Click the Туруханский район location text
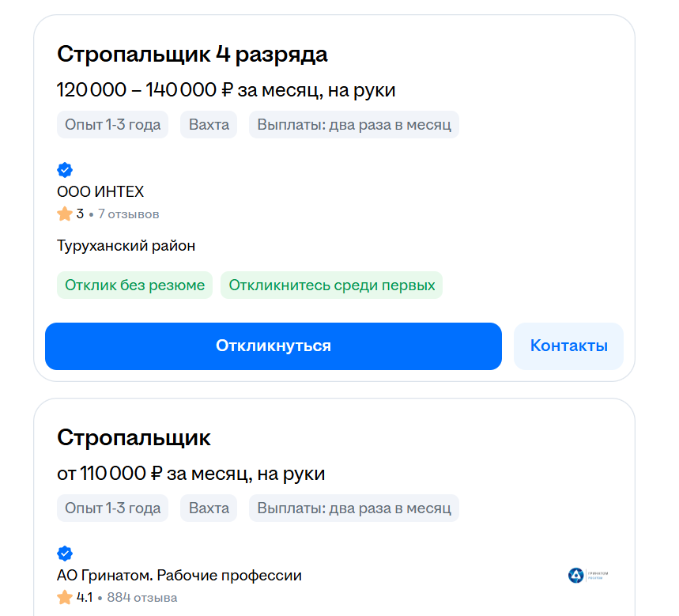The image size is (679, 616). pos(126,246)
